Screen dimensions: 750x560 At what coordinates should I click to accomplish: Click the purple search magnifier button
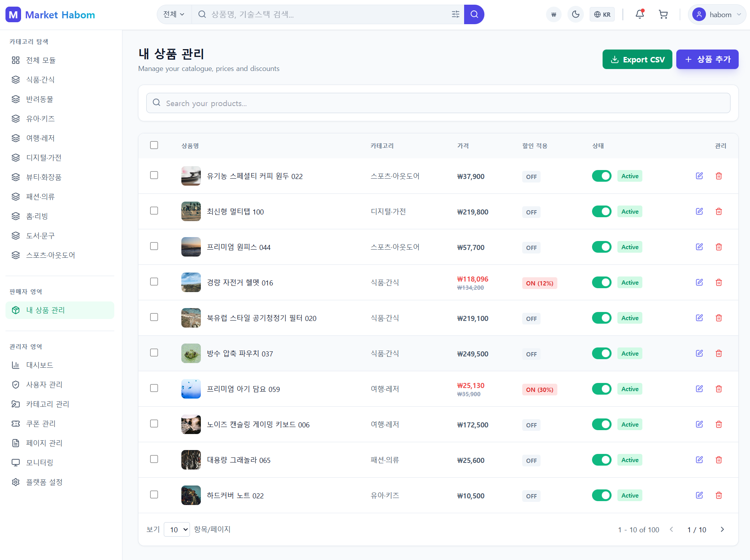pos(474,14)
